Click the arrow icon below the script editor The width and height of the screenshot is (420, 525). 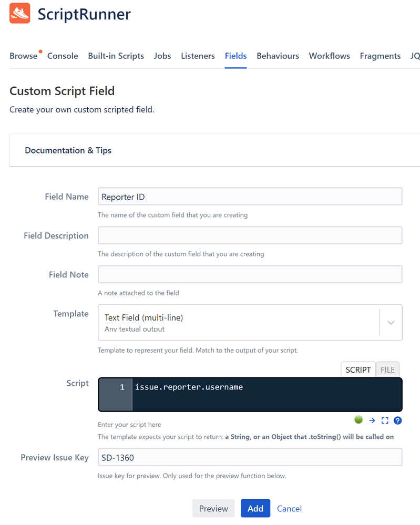coord(372,420)
